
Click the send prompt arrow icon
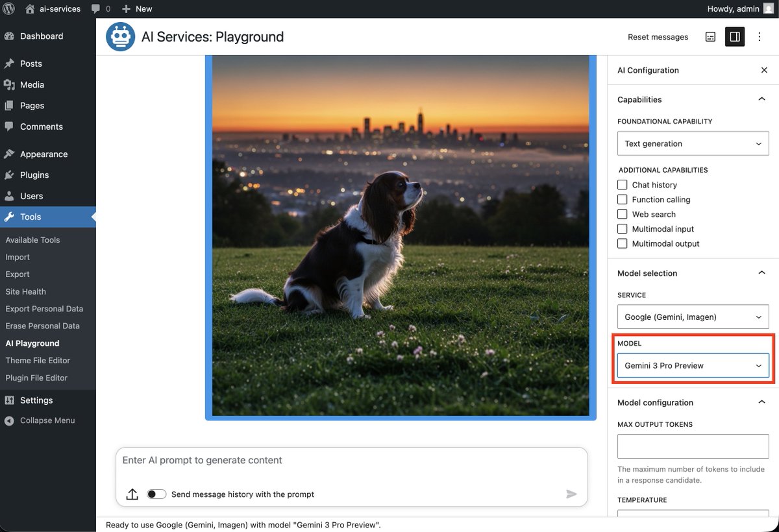(x=572, y=494)
